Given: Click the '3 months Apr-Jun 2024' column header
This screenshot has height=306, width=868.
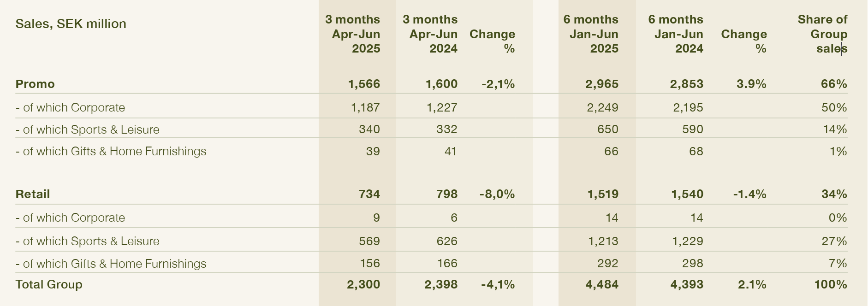Looking at the screenshot, I should [x=430, y=34].
